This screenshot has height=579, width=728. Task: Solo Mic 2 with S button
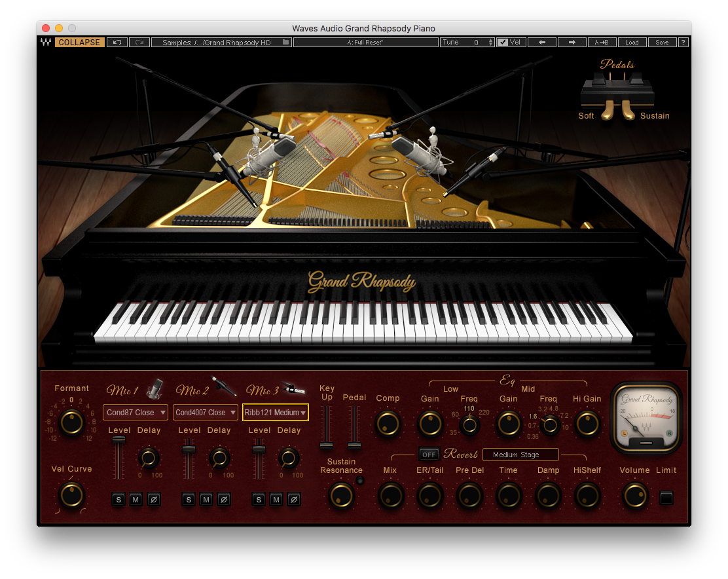pyautogui.click(x=189, y=500)
